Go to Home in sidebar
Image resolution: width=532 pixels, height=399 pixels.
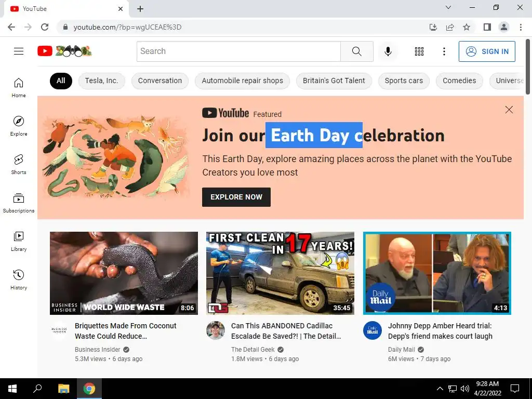tap(19, 87)
